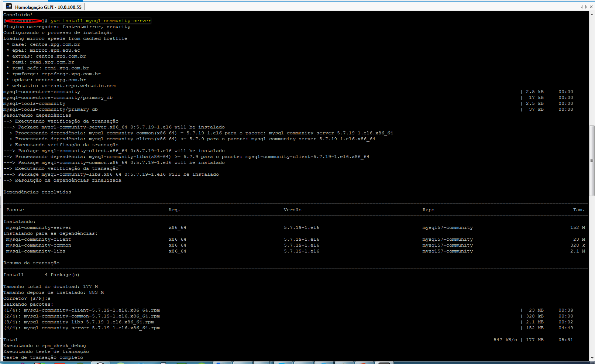Click 'mysql-tools-community/primary_db' line

tap(51, 109)
